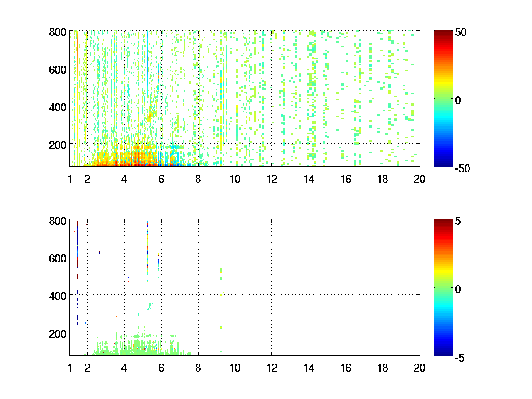Image resolution: width=532 pixels, height=399 pixels.
Task: Click the "0" label on the lower colorbar
Action: point(458,289)
